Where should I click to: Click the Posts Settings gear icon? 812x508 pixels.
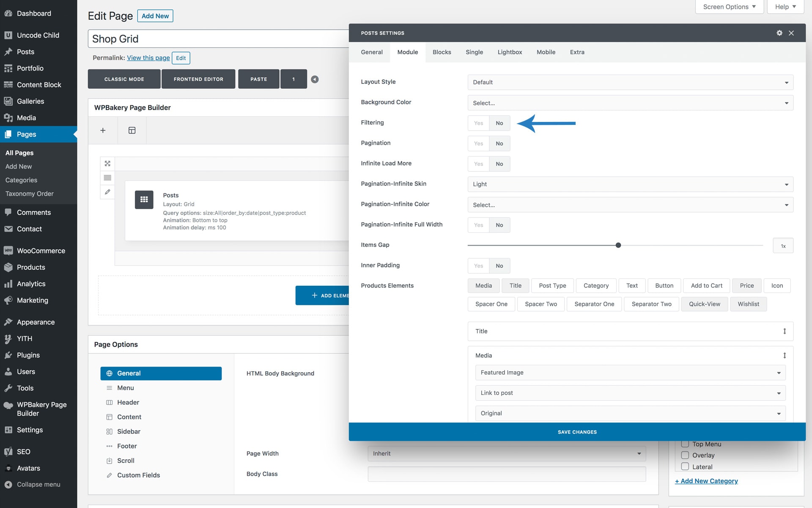point(779,33)
